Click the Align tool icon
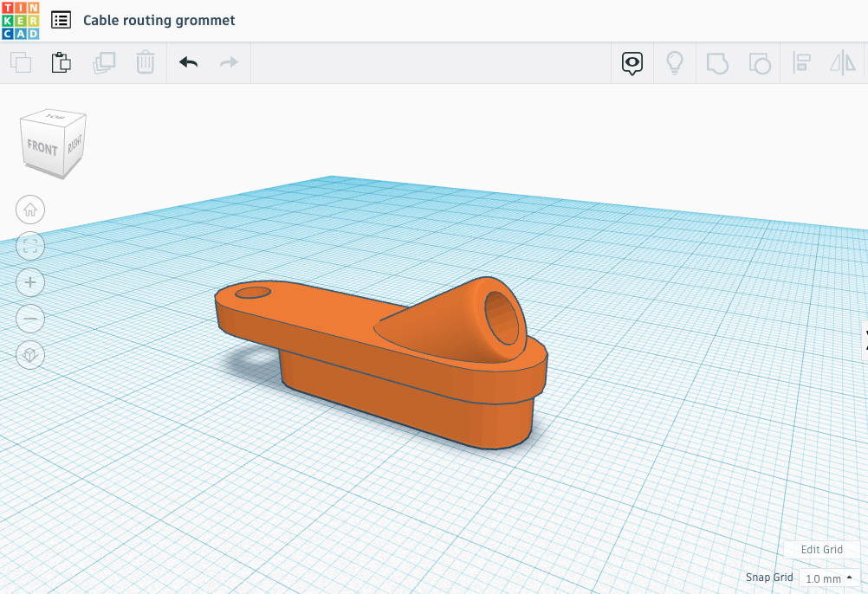This screenshot has height=594, width=868. 801,62
